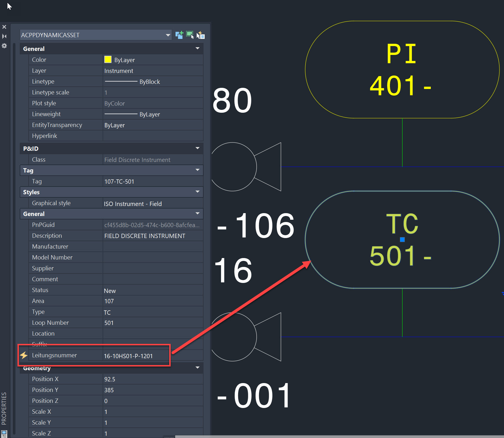Collapse the Styles section
Image resolution: width=504 pixels, height=438 pixels.
(x=198, y=192)
